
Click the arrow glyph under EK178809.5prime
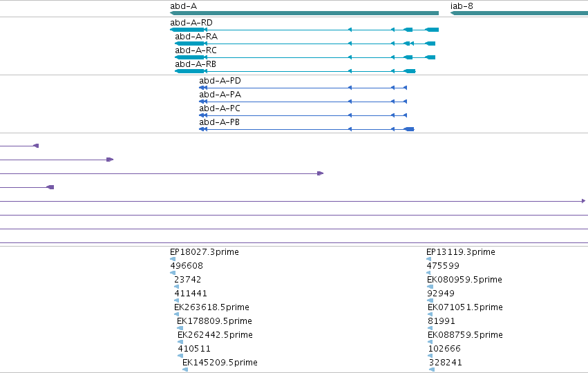pos(180,328)
